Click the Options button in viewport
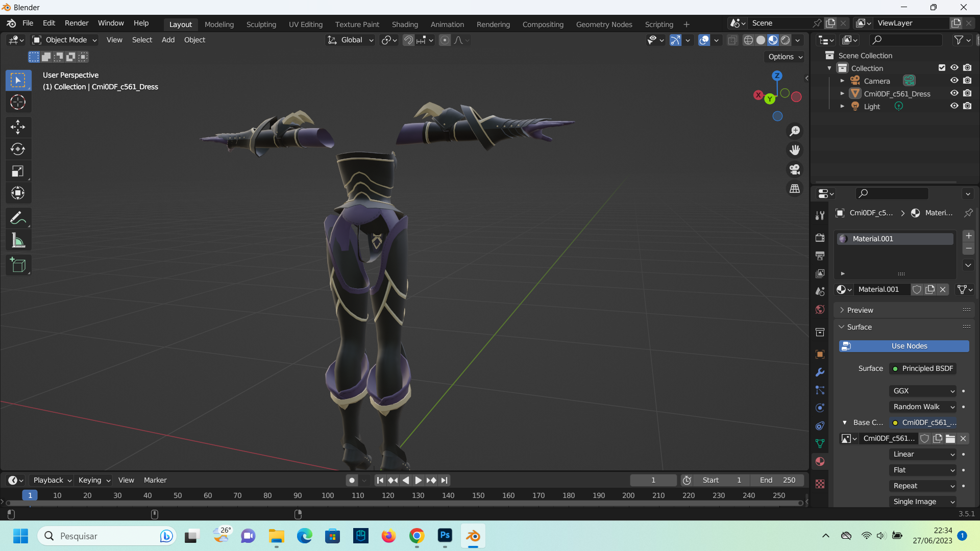The height and width of the screenshot is (551, 980). click(x=785, y=57)
